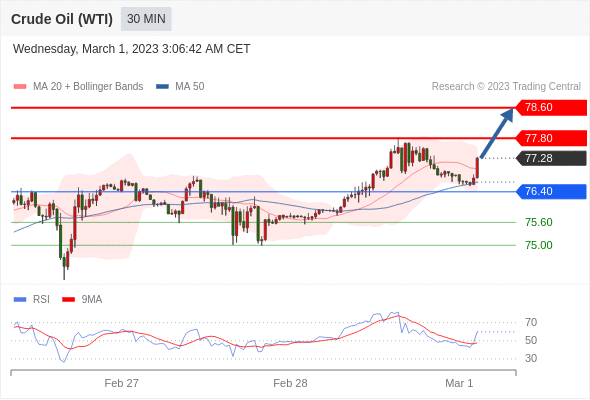The height and width of the screenshot is (400, 590).
Task: Click the Crude Oil (WTI) title
Action: (62, 19)
